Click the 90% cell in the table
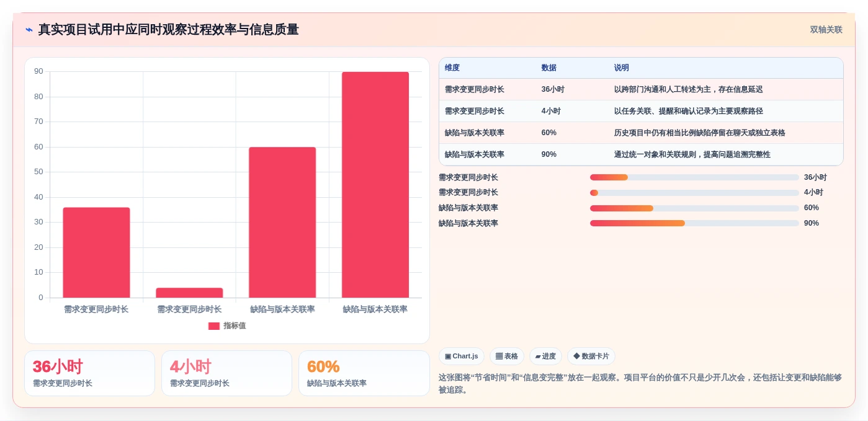Image resolution: width=868 pixels, height=421 pixels. (x=549, y=154)
